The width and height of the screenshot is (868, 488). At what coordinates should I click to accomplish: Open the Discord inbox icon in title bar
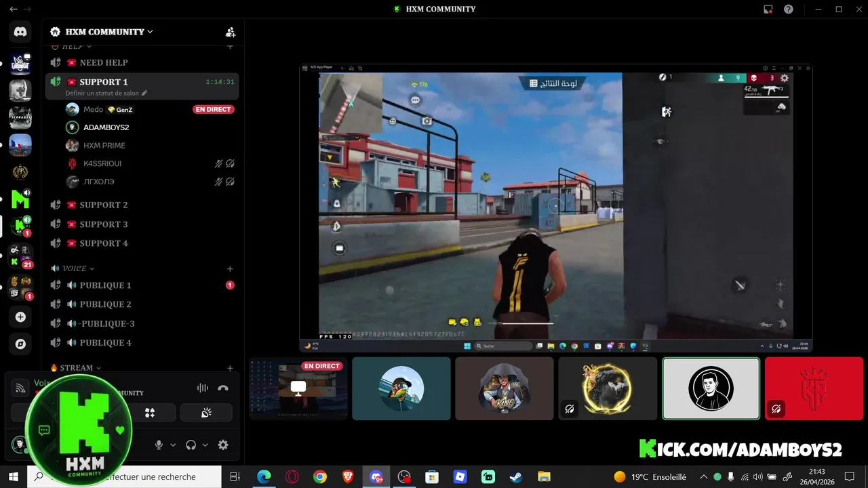[x=768, y=9]
